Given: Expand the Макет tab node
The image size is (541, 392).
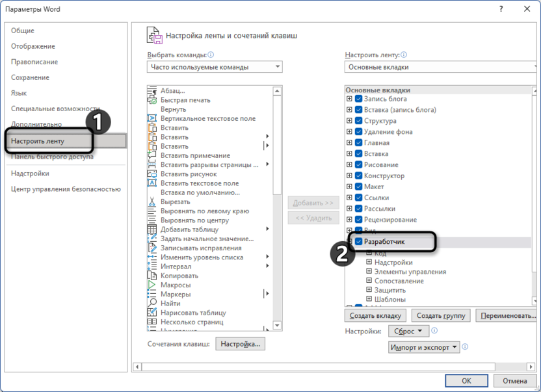Looking at the screenshot, I should pos(349,187).
